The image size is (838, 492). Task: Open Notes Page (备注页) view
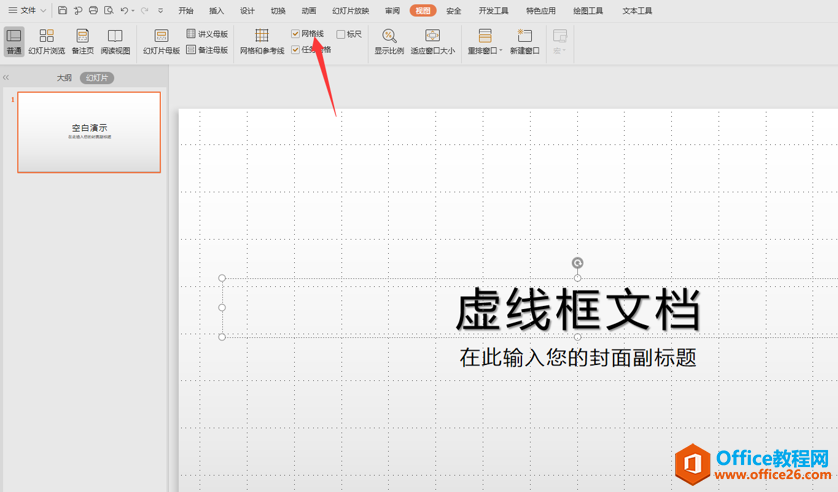pyautogui.click(x=82, y=41)
